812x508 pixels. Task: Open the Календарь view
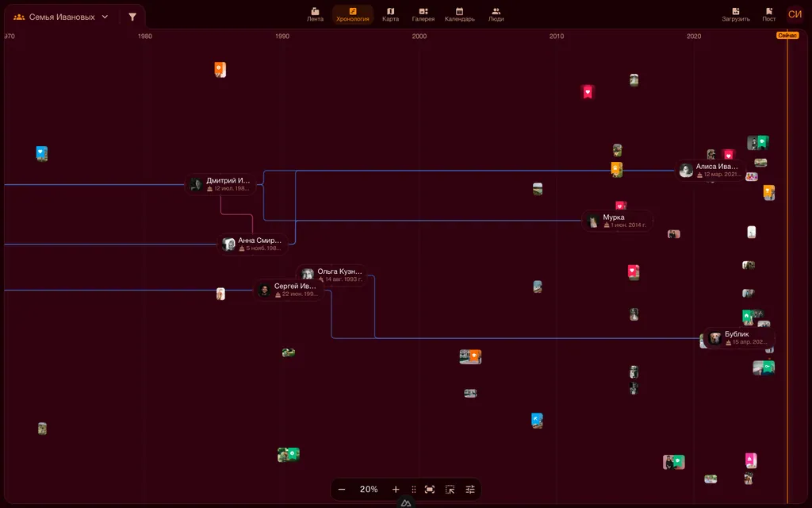click(x=459, y=14)
